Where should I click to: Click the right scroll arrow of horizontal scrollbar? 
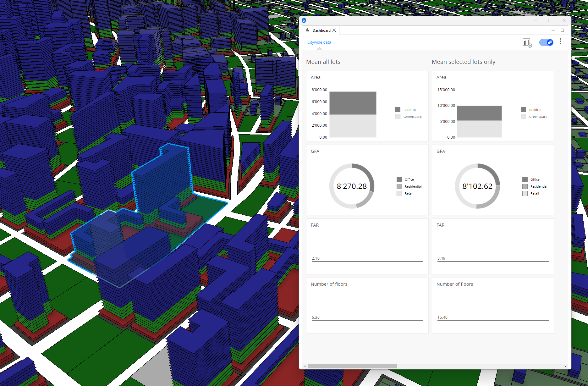pyautogui.click(x=565, y=366)
